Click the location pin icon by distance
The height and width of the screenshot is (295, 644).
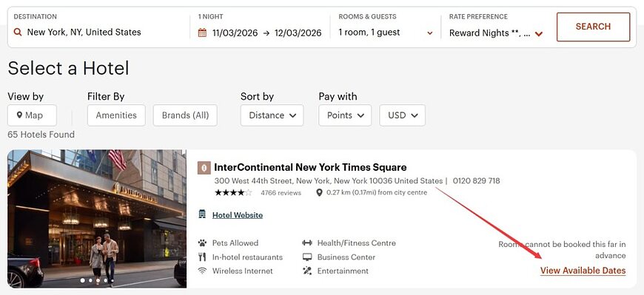pyautogui.click(x=319, y=192)
